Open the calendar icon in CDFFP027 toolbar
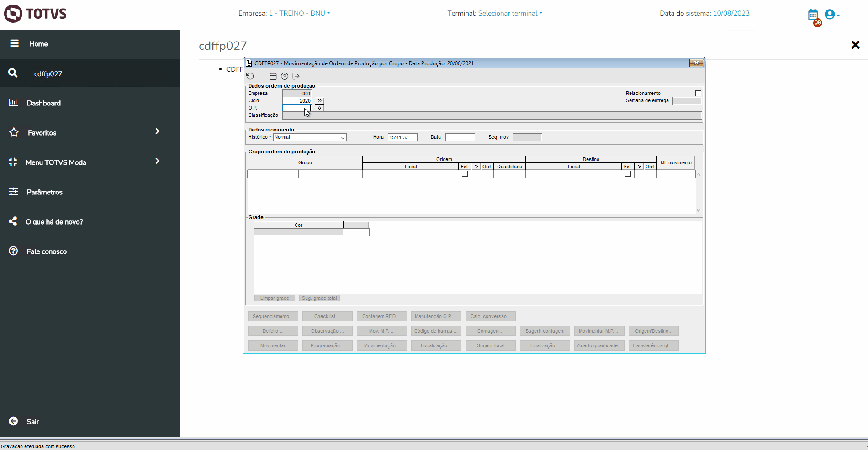868x450 pixels. [x=273, y=76]
